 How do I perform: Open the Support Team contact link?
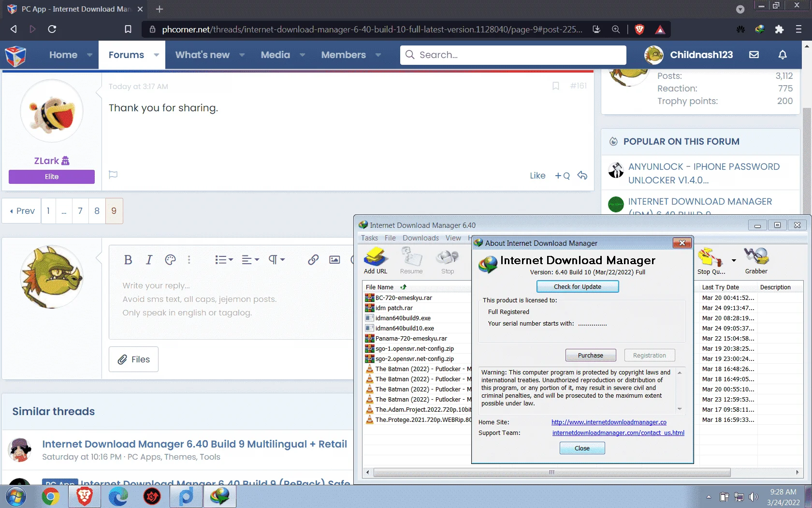618,433
